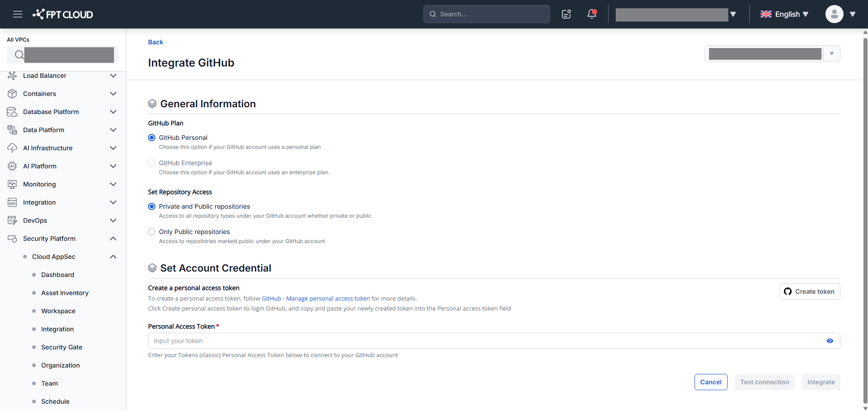This screenshot has height=411, width=868.
Task: Click the Cancel button
Action: [x=711, y=382]
